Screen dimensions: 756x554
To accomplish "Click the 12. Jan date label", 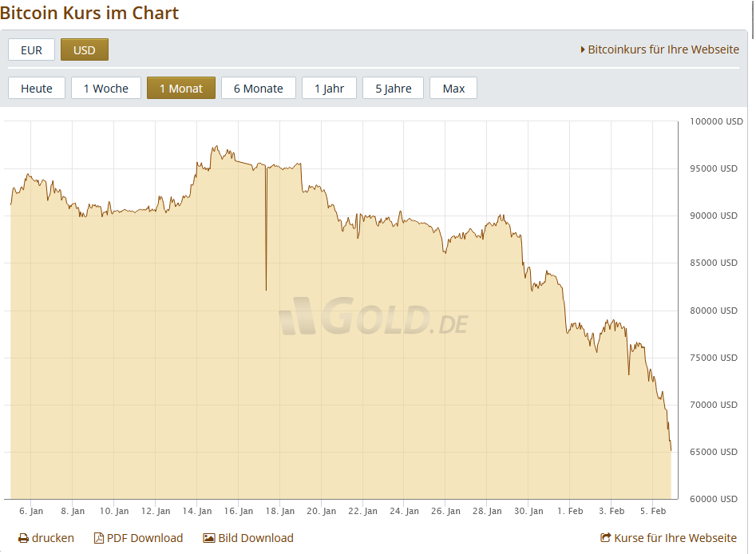I will click(x=156, y=511).
